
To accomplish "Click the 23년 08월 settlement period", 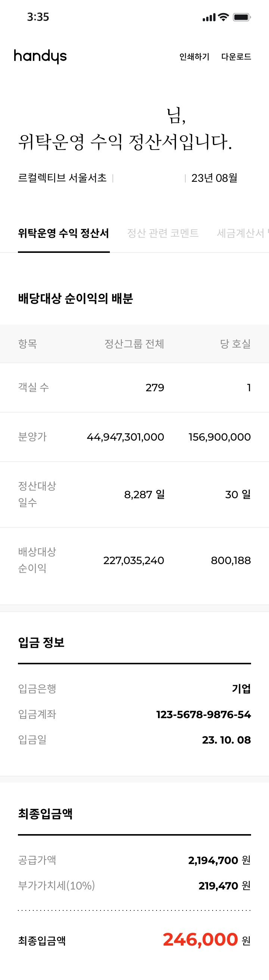I will (214, 178).
